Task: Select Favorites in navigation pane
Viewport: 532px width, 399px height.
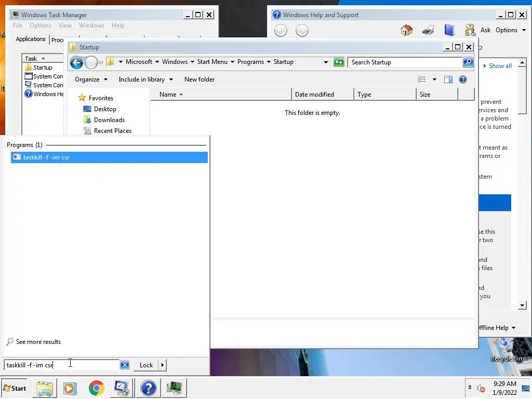Action: [101, 98]
